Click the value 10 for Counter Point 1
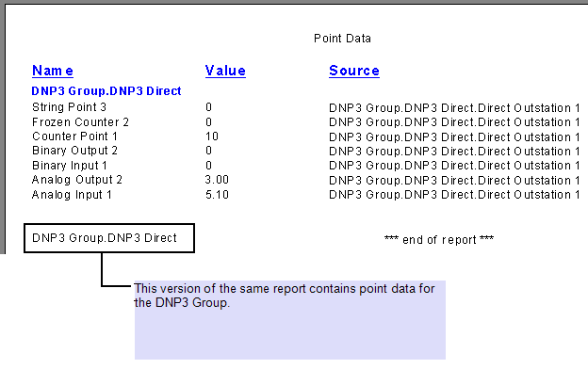 [212, 136]
